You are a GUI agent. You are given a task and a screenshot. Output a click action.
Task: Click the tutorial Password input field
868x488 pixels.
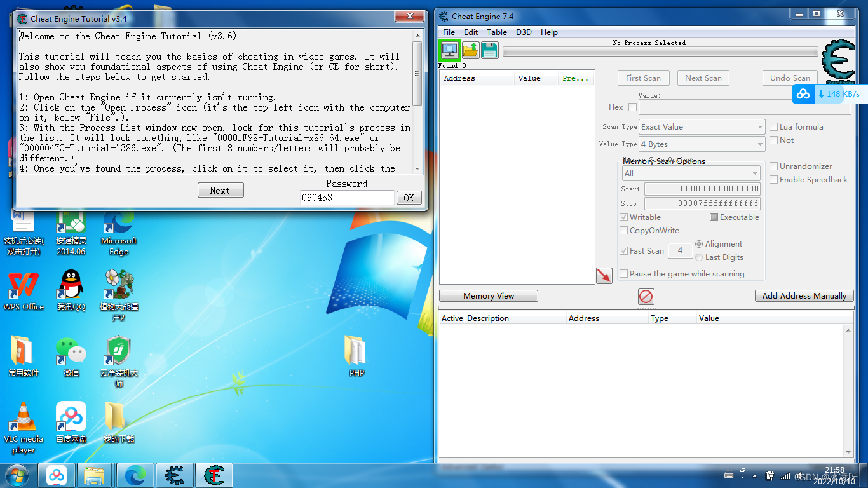click(347, 198)
